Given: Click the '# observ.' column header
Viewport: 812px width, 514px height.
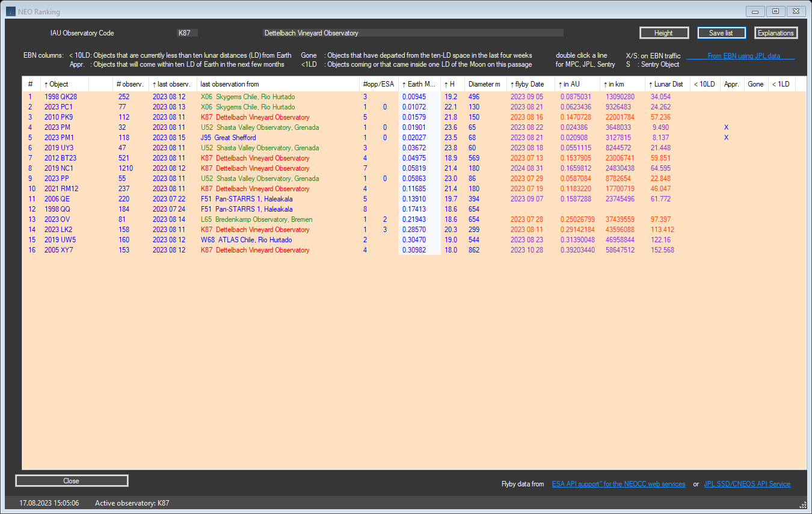Looking at the screenshot, I should 131,84.
